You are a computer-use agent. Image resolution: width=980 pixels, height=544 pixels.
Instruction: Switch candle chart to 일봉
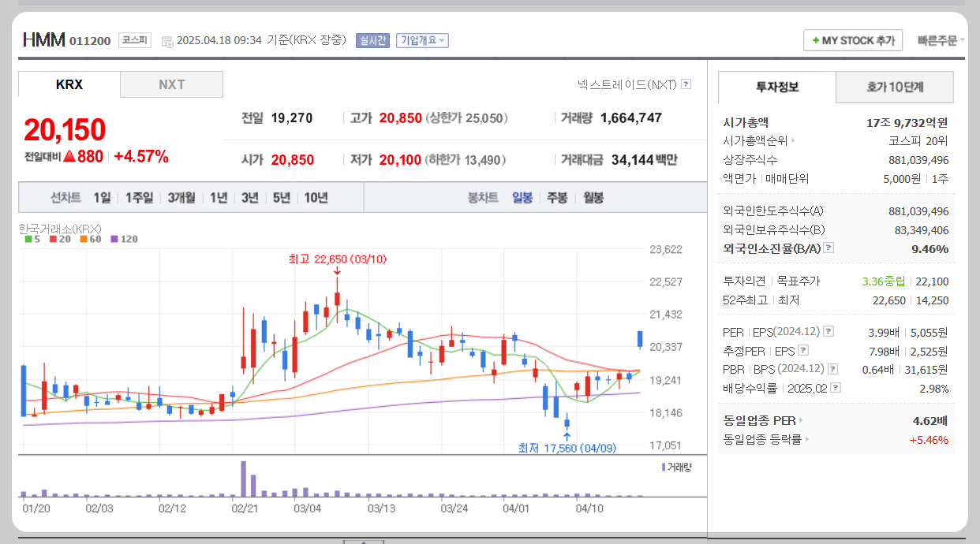(522, 198)
